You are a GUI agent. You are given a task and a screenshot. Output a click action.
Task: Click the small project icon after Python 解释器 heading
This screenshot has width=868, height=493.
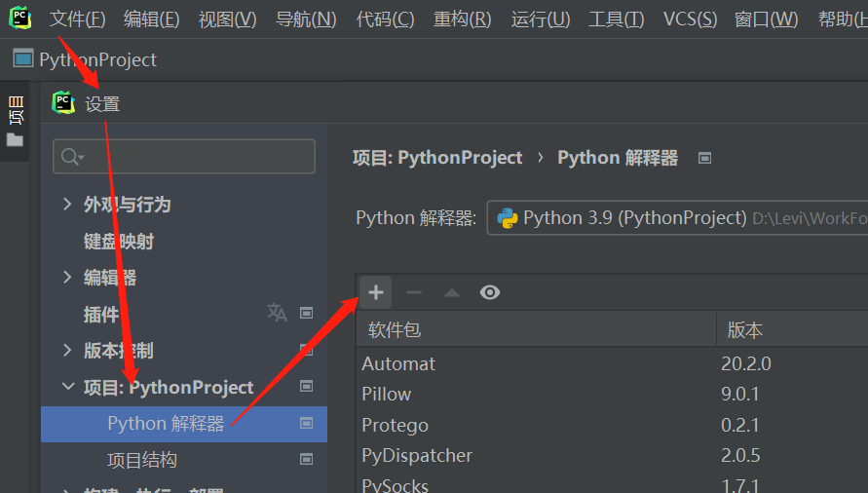click(704, 159)
